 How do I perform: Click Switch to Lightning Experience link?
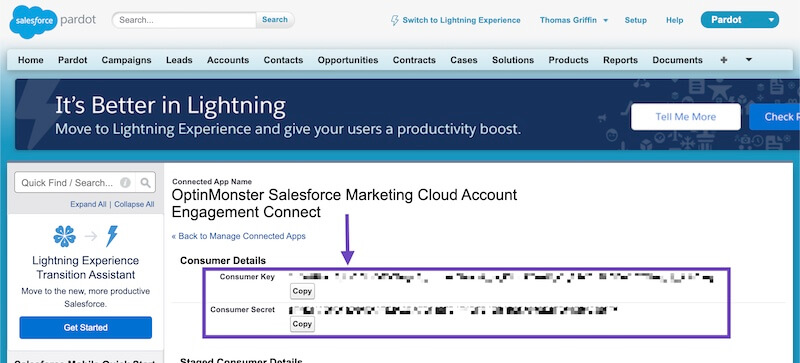pos(461,20)
